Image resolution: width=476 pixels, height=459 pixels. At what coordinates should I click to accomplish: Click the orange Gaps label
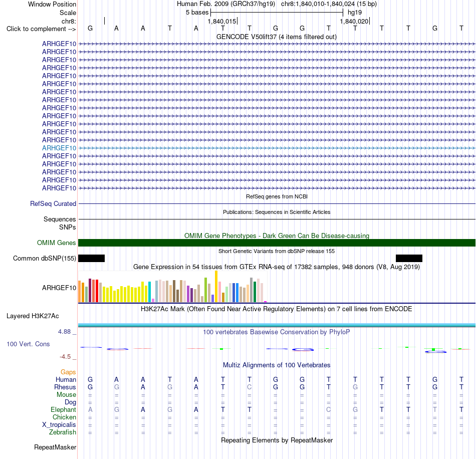(x=68, y=372)
